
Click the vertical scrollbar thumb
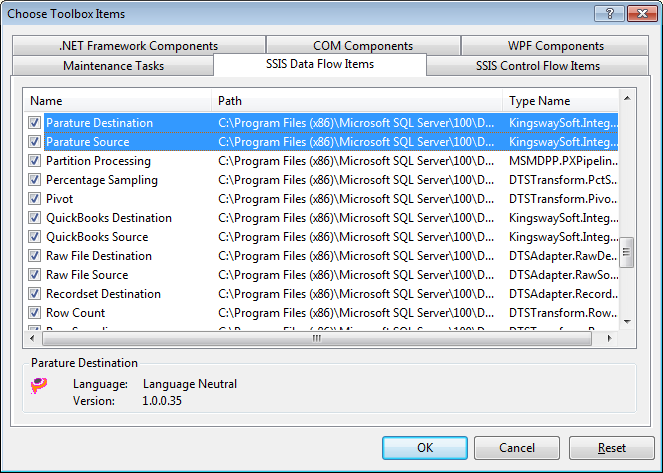click(627, 252)
